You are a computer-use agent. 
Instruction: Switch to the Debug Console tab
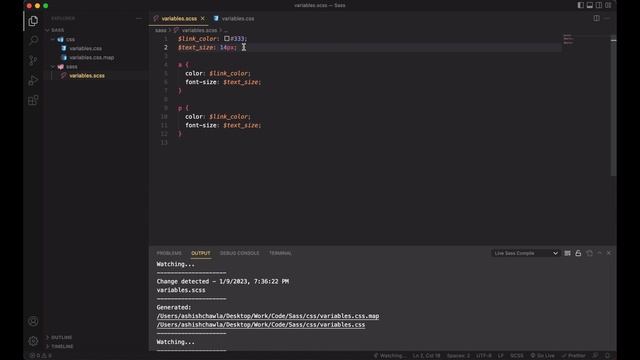tap(239, 253)
